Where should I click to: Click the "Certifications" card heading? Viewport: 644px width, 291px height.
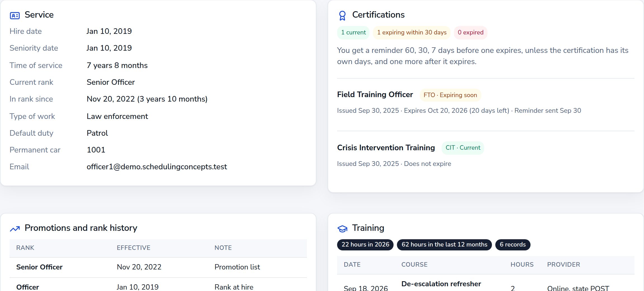coord(378,15)
